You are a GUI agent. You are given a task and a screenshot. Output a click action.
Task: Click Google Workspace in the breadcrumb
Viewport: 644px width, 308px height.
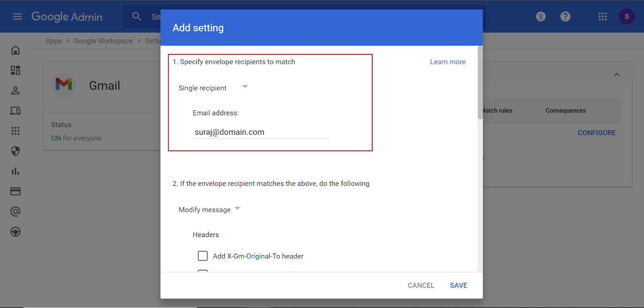pyautogui.click(x=103, y=41)
